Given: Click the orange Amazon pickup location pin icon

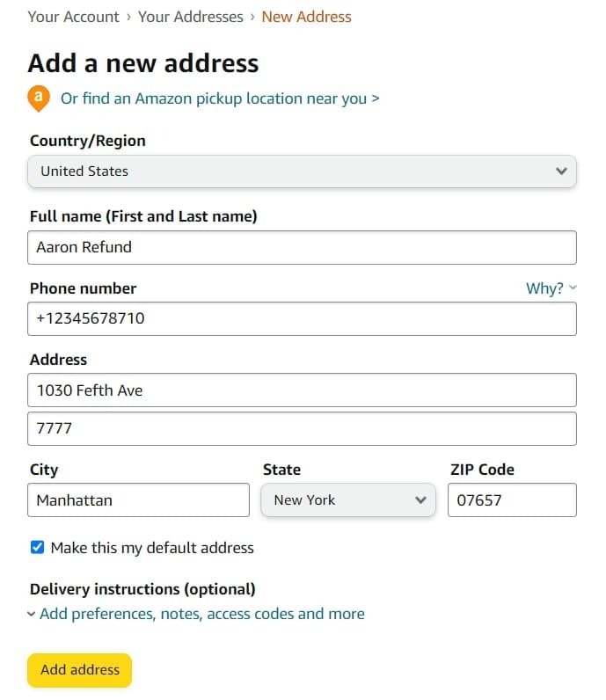Looking at the screenshot, I should coord(38,98).
